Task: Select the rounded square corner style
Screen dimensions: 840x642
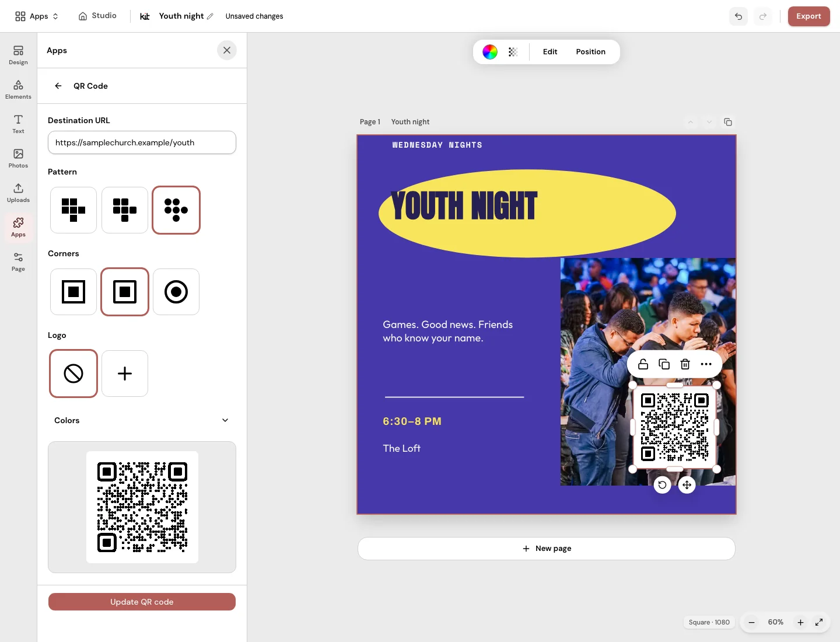Action: pos(125,292)
